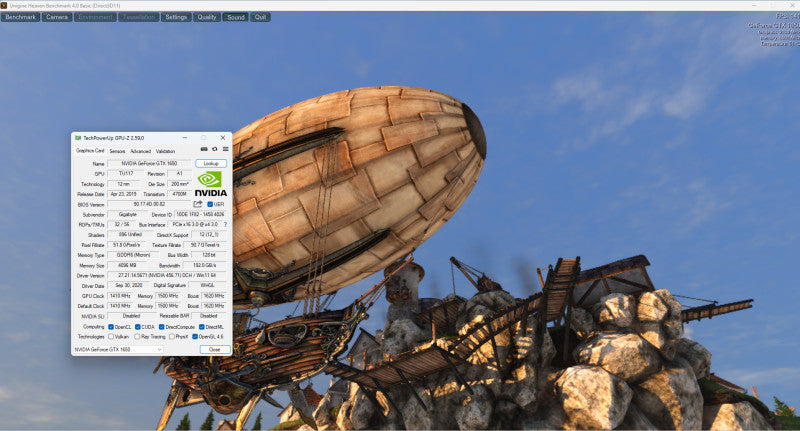Switch to the Graphics Card tab

90,151
